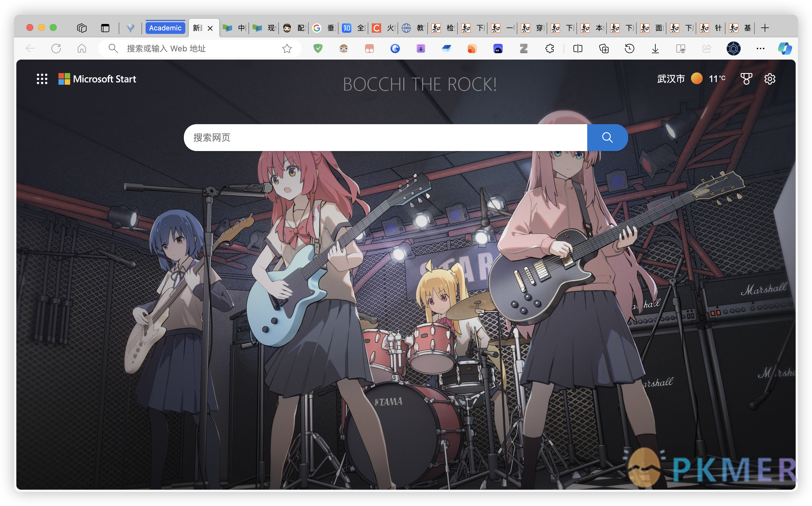812x506 pixels.
Task: Open the blue circle extension icon
Action: point(395,49)
